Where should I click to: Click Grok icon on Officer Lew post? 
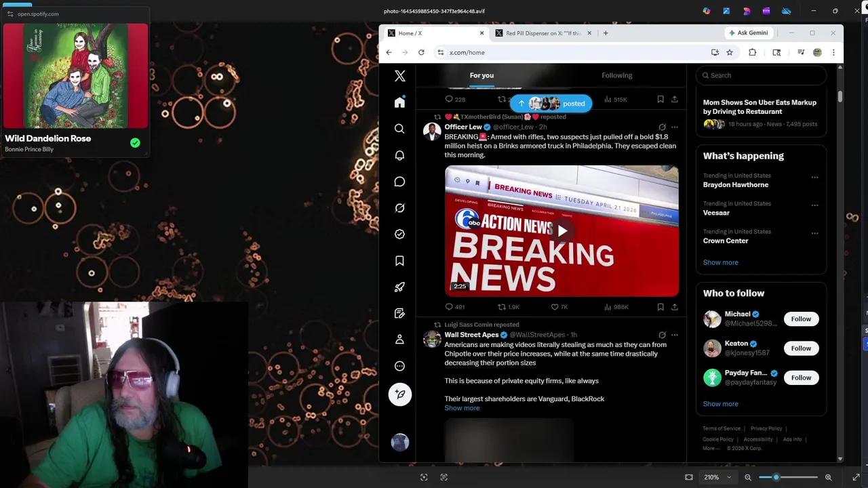(662, 127)
